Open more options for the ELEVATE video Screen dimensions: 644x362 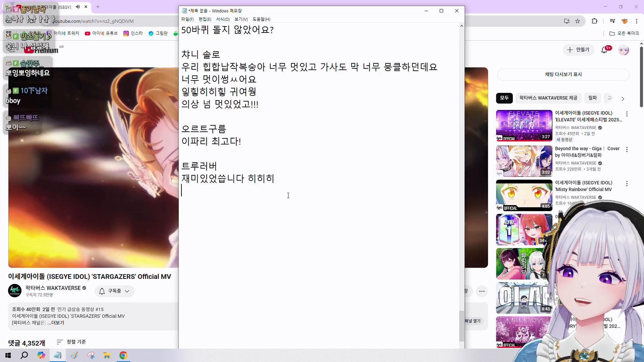tap(627, 114)
